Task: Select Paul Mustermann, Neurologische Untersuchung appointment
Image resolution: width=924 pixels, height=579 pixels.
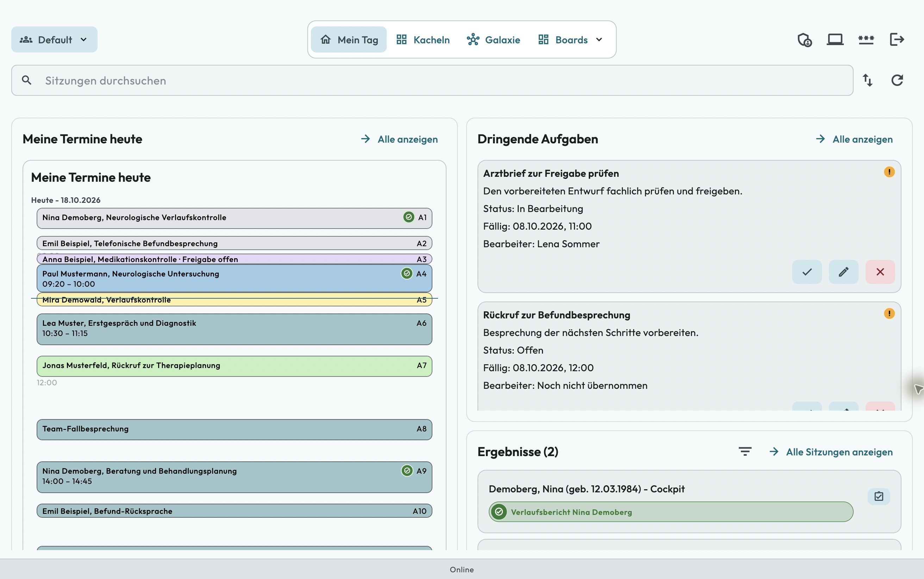Action: [234, 278]
